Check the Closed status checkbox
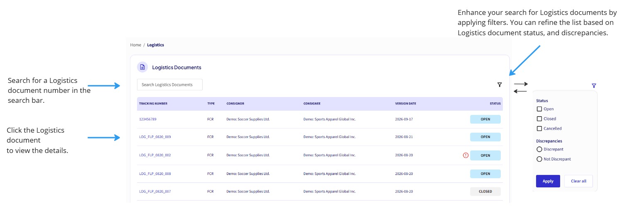This screenshot has height=216, width=644. (x=539, y=119)
